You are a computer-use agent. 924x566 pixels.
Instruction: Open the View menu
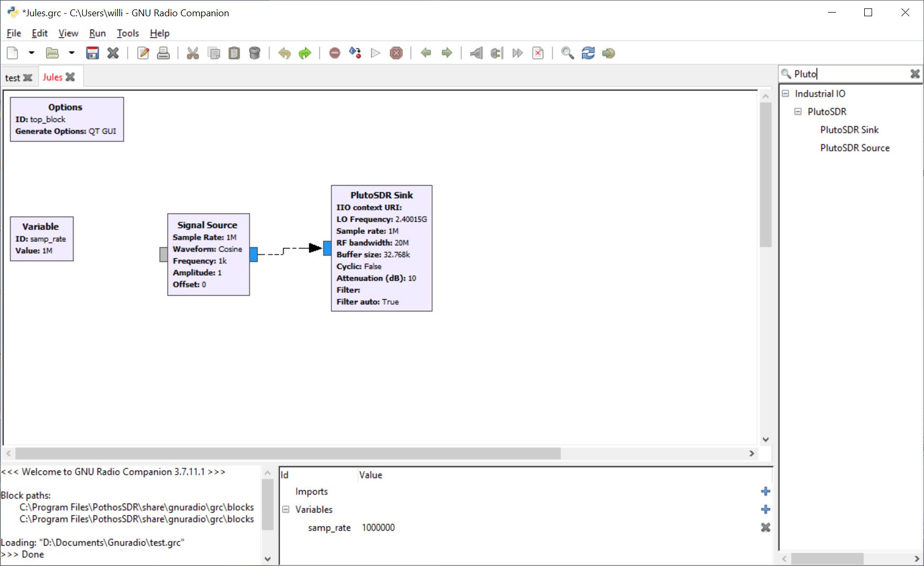pos(68,33)
